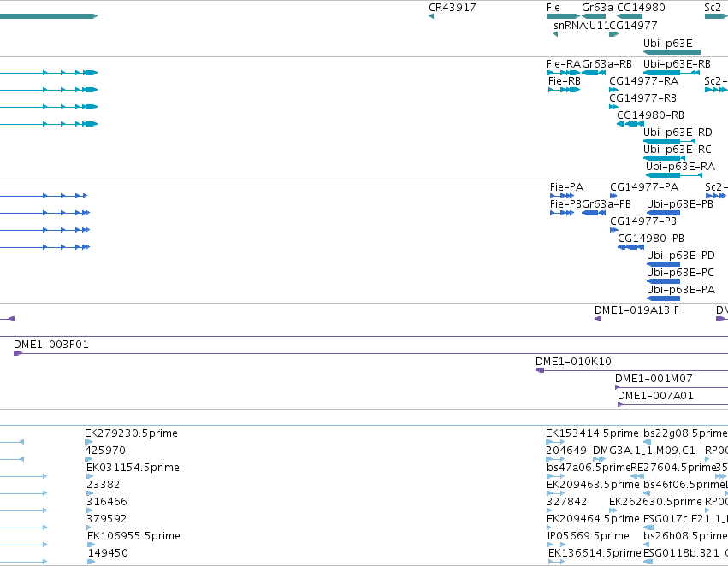The height and width of the screenshot is (566, 728).
Task: Select BAC clone DME1-007A01
Action: pyautogui.click(x=672, y=404)
